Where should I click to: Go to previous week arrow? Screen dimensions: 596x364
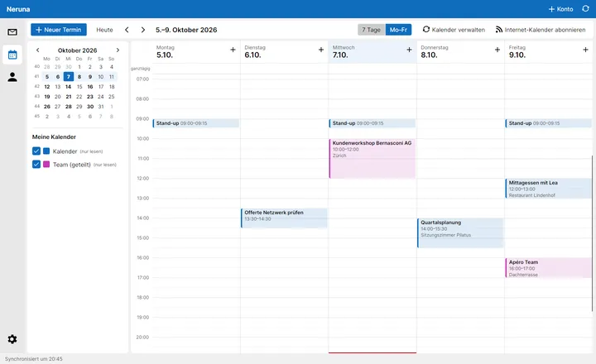[127, 30]
